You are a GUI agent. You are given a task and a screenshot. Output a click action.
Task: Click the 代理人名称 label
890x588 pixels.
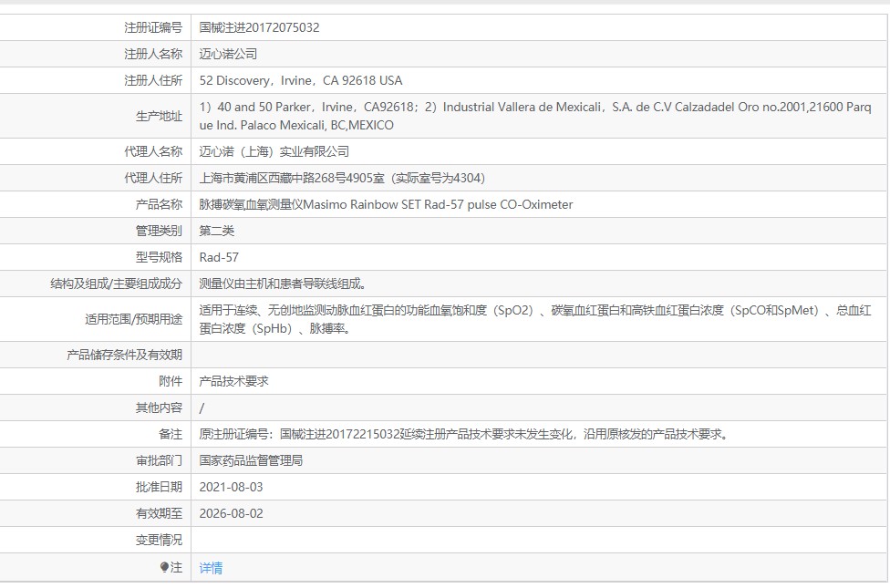[153, 151]
